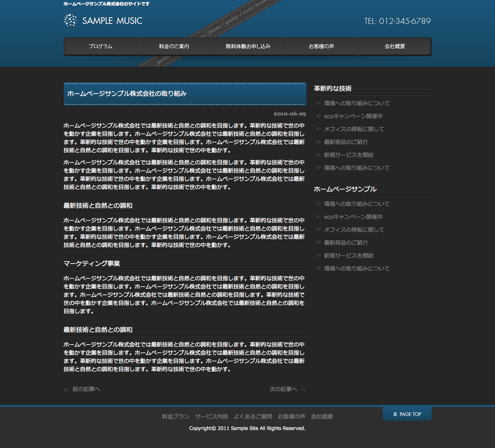This screenshot has width=495, height=448.
Task: Click 最新商品のご紹介 under ホームページサンプル
Action: pos(346,243)
